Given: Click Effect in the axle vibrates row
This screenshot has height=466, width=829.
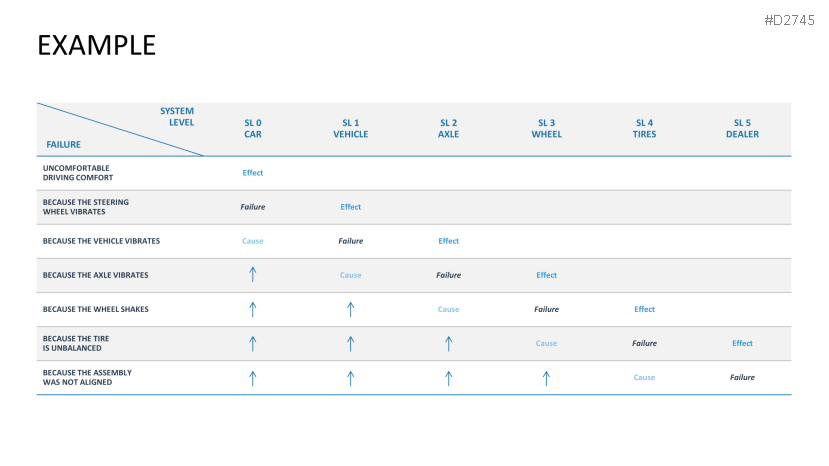Looking at the screenshot, I should [x=547, y=275].
